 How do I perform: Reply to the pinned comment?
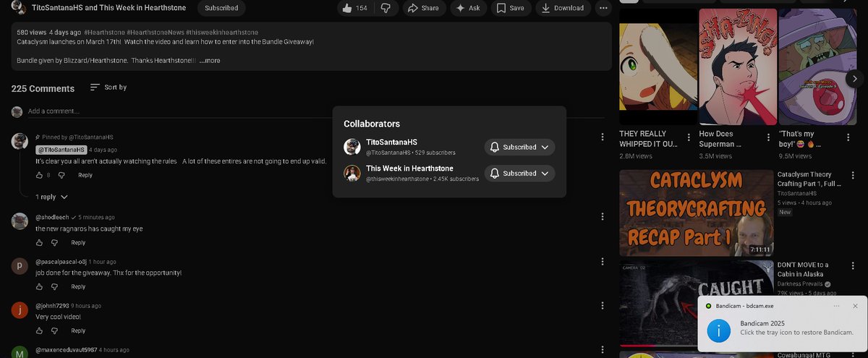(x=85, y=175)
